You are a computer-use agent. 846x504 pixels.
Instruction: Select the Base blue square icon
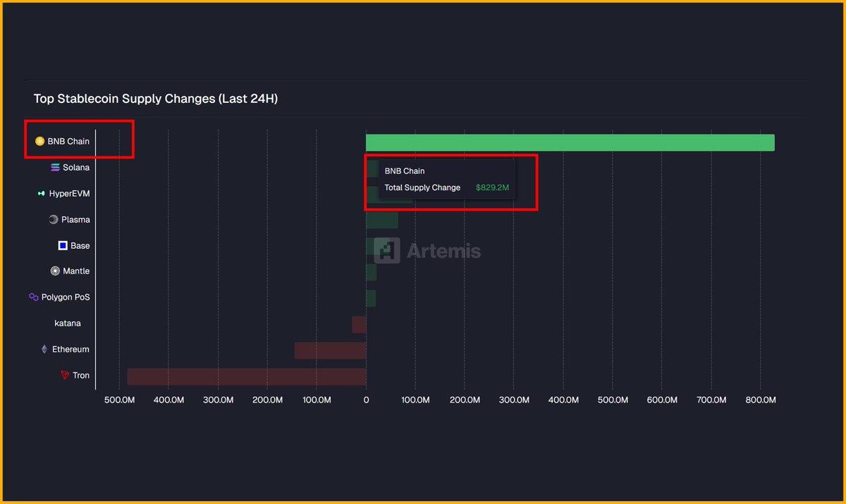(x=62, y=245)
